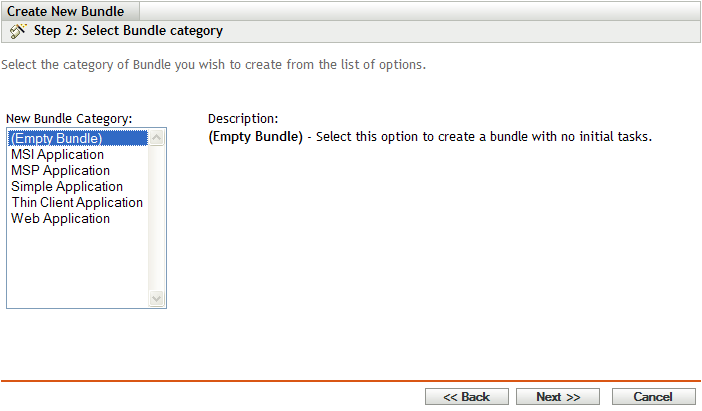Screen dimensions: 702x411
Task: Choose MSI Application from the list
Action: (x=57, y=155)
